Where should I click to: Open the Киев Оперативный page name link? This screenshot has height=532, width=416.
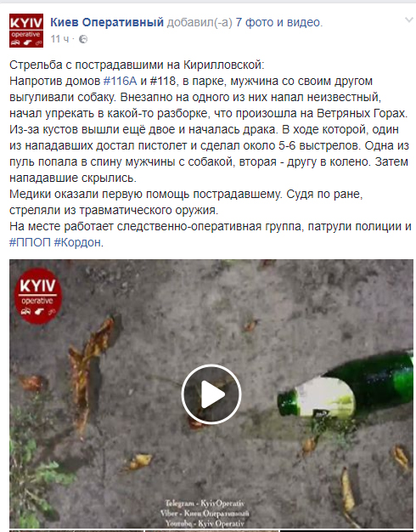[107, 22]
